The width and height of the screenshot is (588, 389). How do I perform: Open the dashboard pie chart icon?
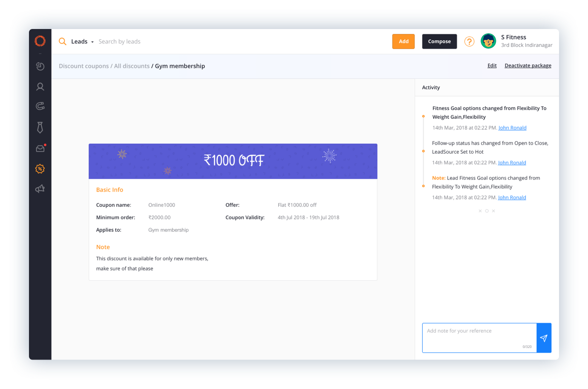(40, 66)
